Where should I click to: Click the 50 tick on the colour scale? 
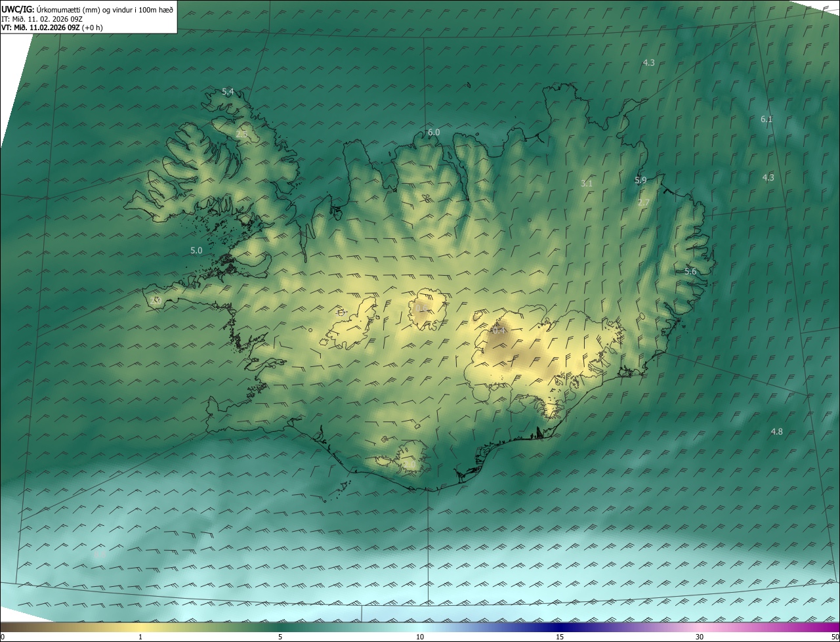[835, 637]
